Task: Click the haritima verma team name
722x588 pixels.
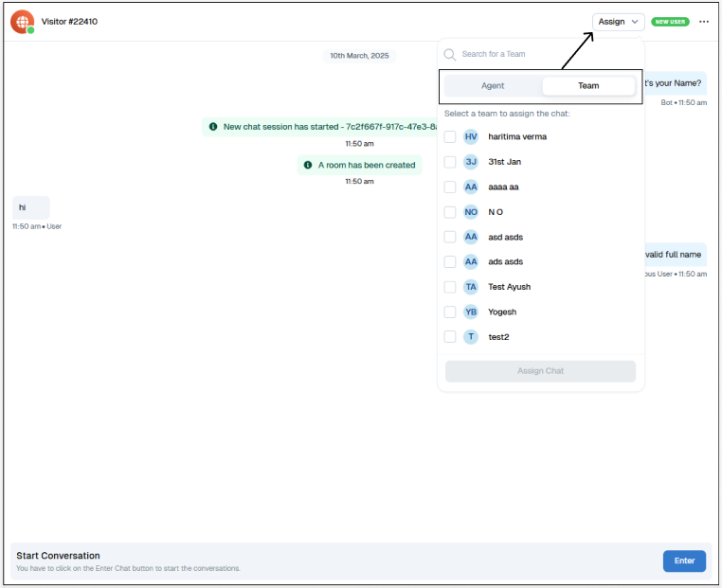Action: click(x=517, y=136)
